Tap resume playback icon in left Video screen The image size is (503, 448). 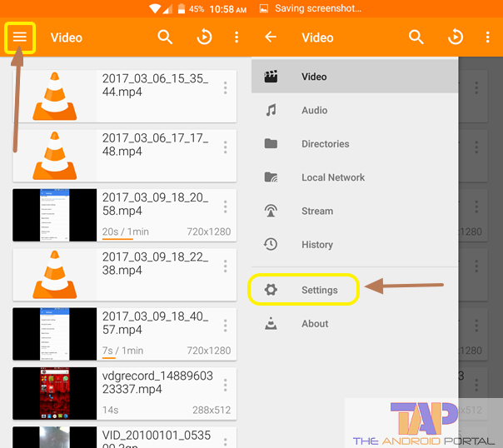coord(204,37)
